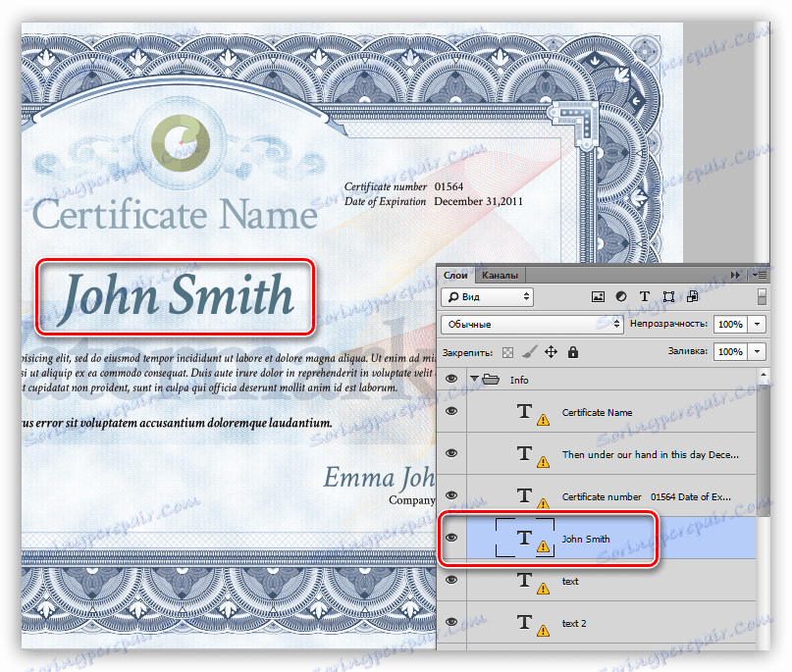Open the Заливка fill slider arrow
The width and height of the screenshot is (792, 672).
(757, 351)
